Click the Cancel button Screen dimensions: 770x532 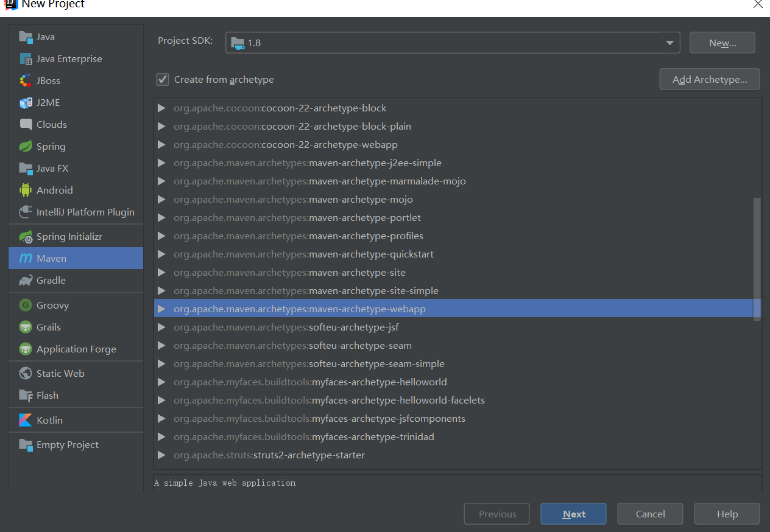click(x=650, y=514)
